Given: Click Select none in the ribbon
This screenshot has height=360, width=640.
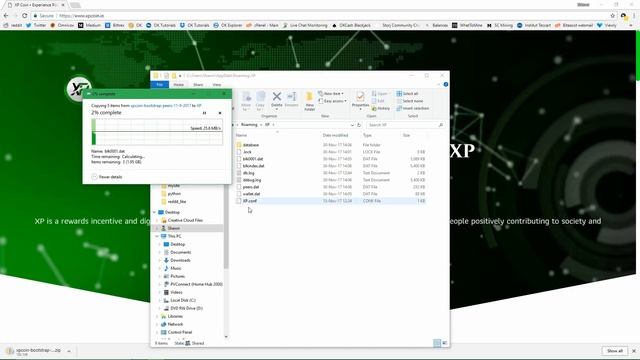Looking at the screenshot, I should (410, 101).
